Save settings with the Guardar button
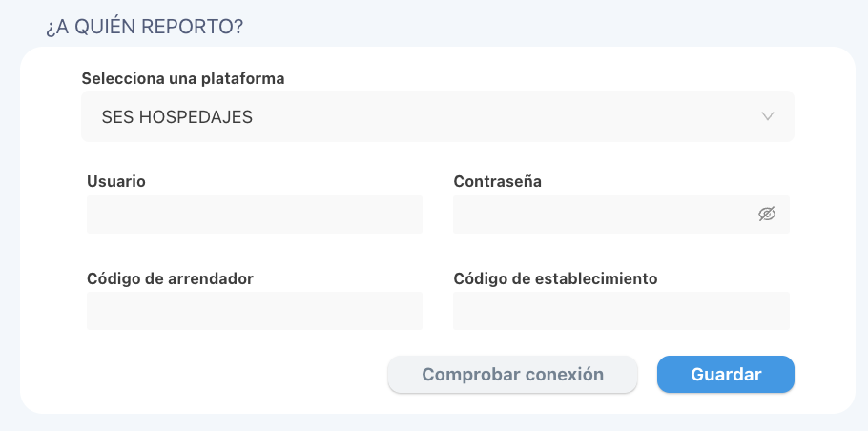Viewport: 868px width, 431px height. pos(726,375)
